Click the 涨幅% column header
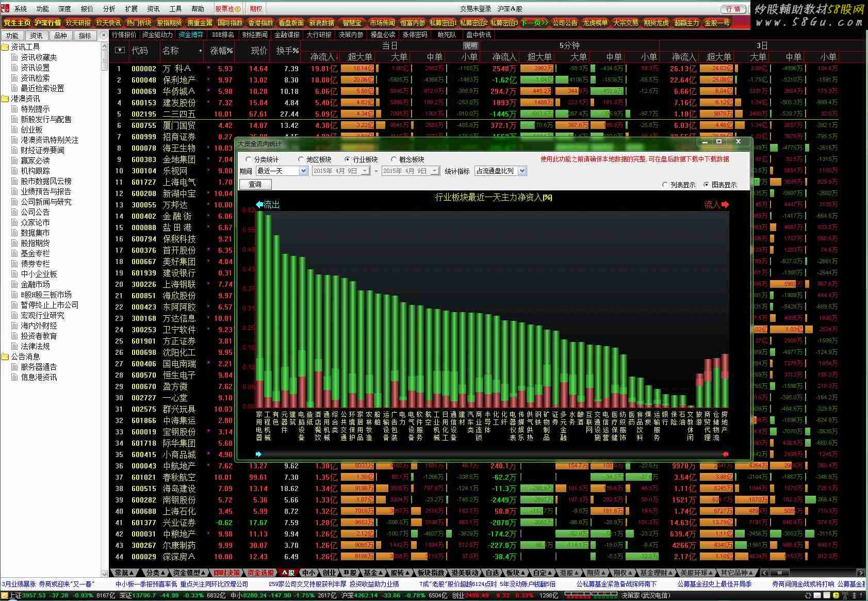 tap(221, 51)
